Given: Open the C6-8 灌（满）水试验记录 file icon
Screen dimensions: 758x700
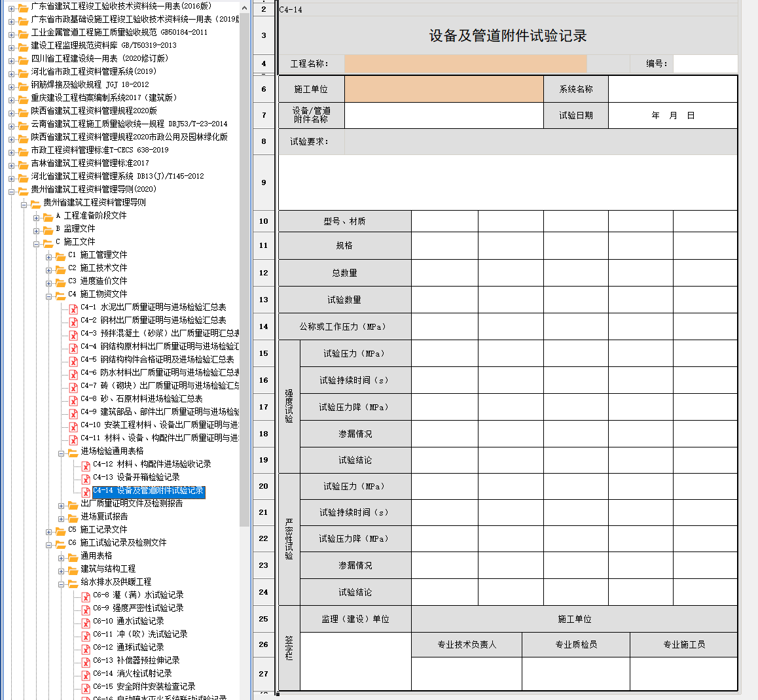Looking at the screenshot, I should (x=86, y=597).
